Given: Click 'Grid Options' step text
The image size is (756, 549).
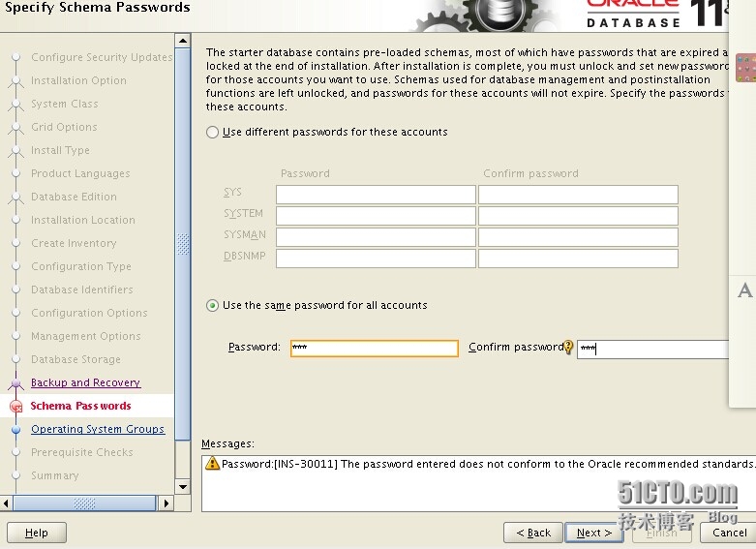Looking at the screenshot, I should point(64,127).
